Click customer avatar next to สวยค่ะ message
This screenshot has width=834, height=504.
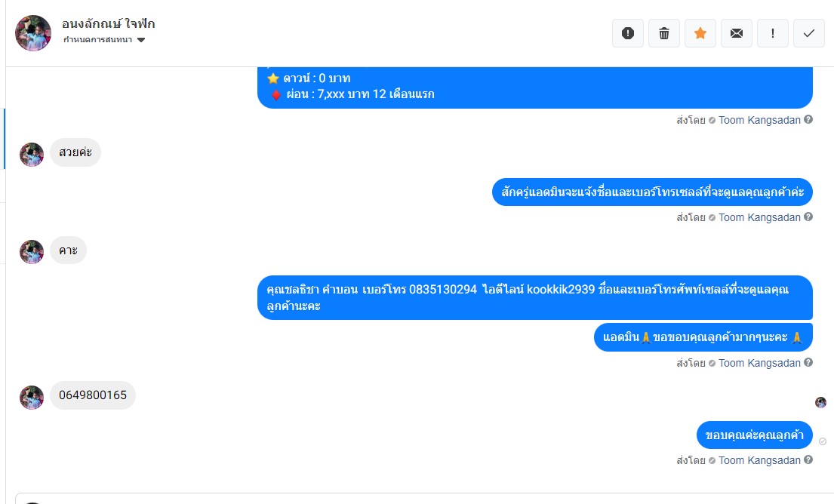click(x=32, y=155)
